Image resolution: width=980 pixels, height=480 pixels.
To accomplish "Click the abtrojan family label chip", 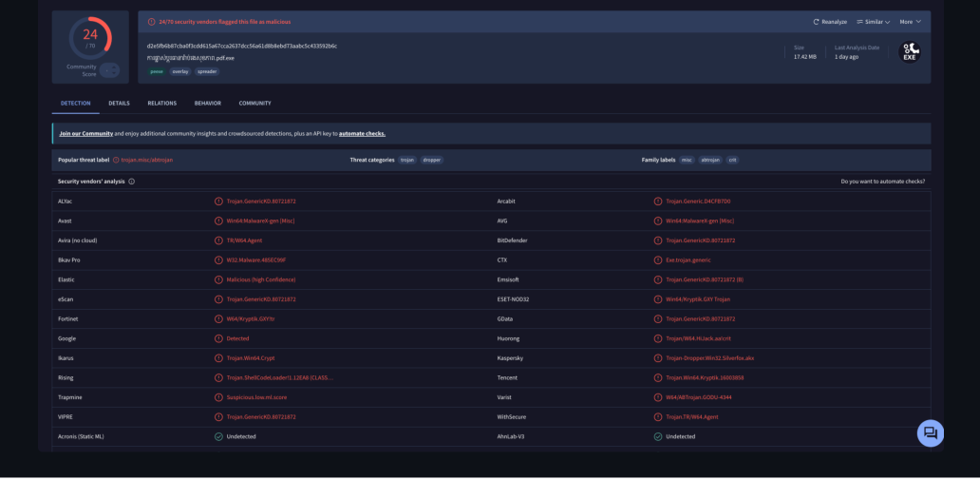I will [710, 161].
